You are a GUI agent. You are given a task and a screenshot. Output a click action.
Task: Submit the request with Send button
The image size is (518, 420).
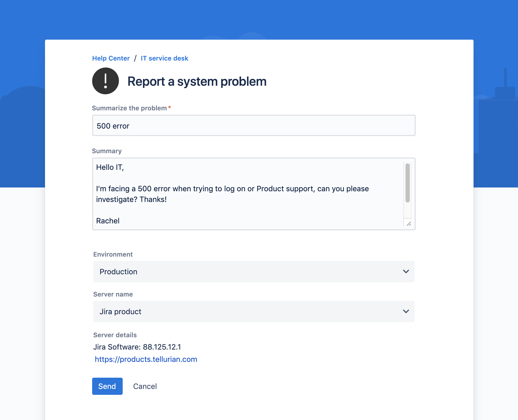click(x=107, y=386)
